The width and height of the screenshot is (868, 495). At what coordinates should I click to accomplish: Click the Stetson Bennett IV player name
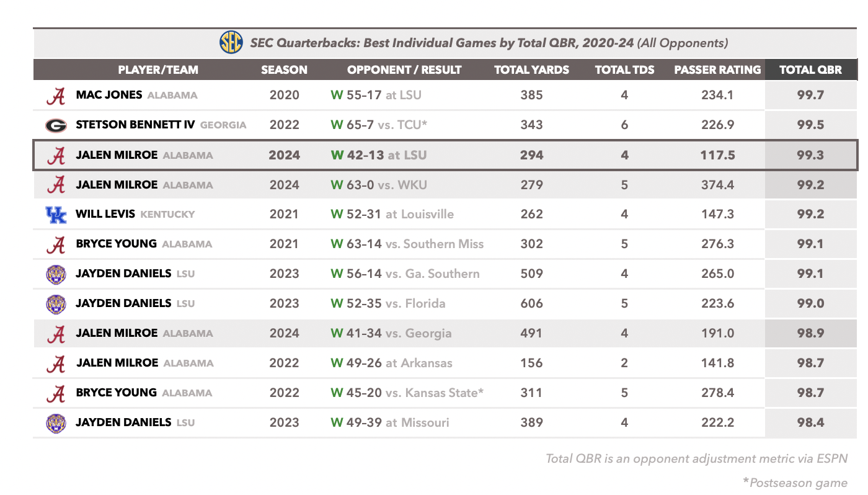135,125
